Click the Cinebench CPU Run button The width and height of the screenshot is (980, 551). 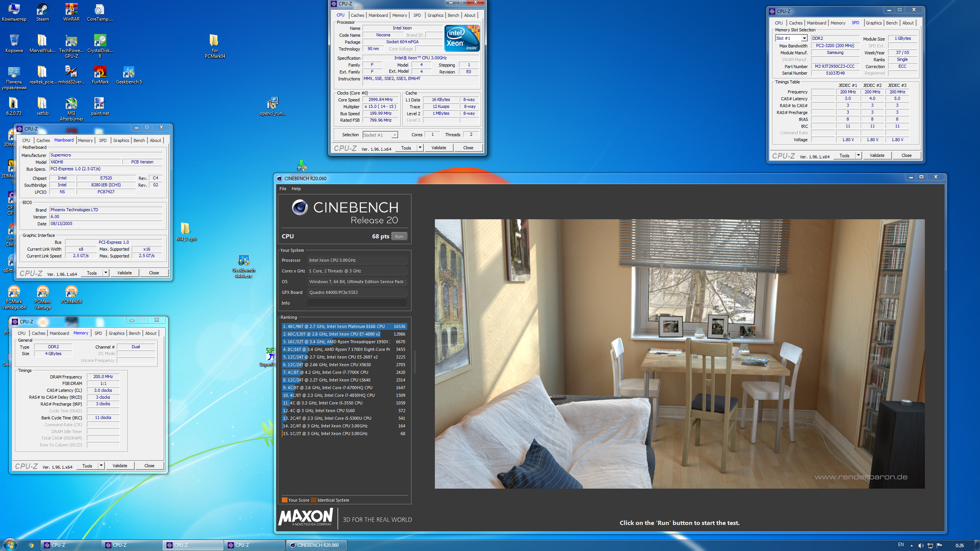tap(399, 236)
